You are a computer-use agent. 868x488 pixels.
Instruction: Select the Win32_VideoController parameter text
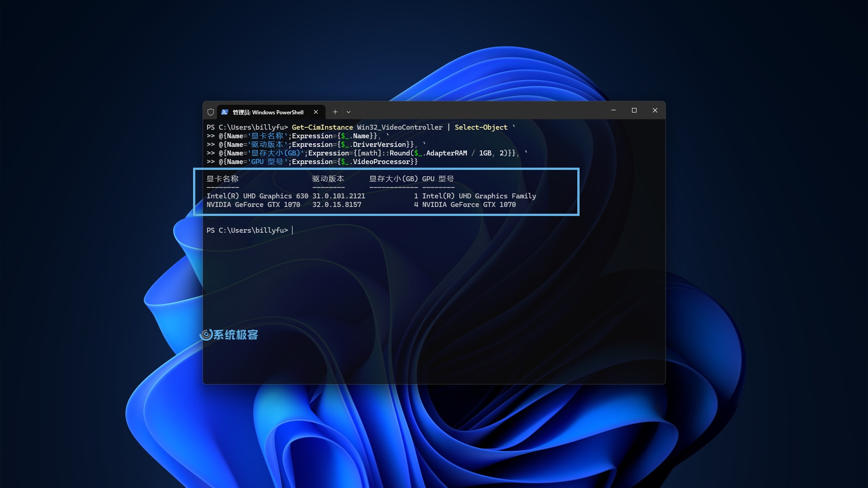pos(400,127)
